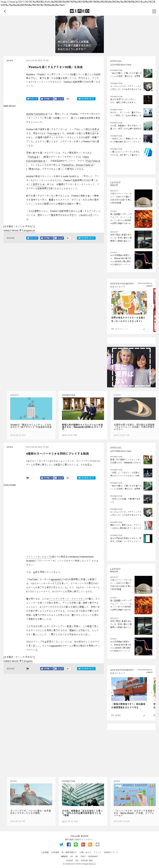Go back using the header left arrow
Screen dimensions: 159x868
tap(5, 11)
